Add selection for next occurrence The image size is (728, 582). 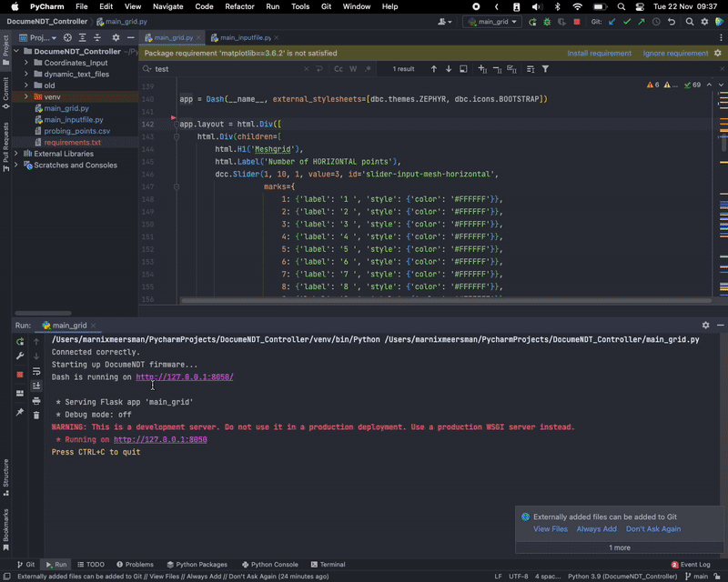coord(482,69)
